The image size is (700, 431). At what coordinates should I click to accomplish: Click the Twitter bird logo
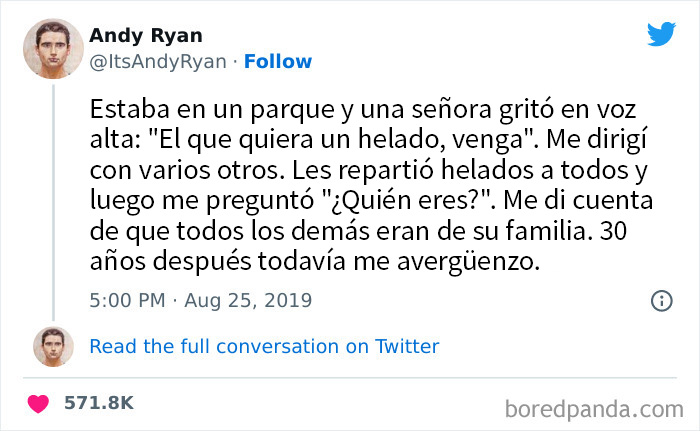pos(661,34)
